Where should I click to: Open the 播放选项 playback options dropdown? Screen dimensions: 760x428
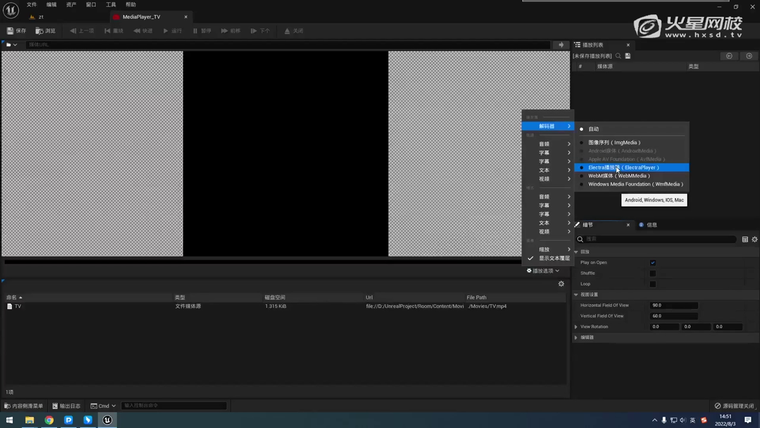[x=543, y=270]
